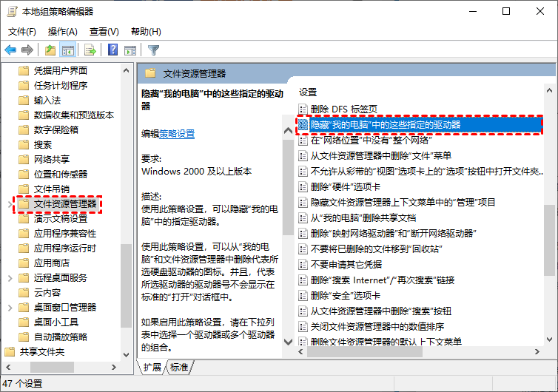Click the folder icon beside 任务计划程序
Screen dimensions: 558x392
[24, 85]
